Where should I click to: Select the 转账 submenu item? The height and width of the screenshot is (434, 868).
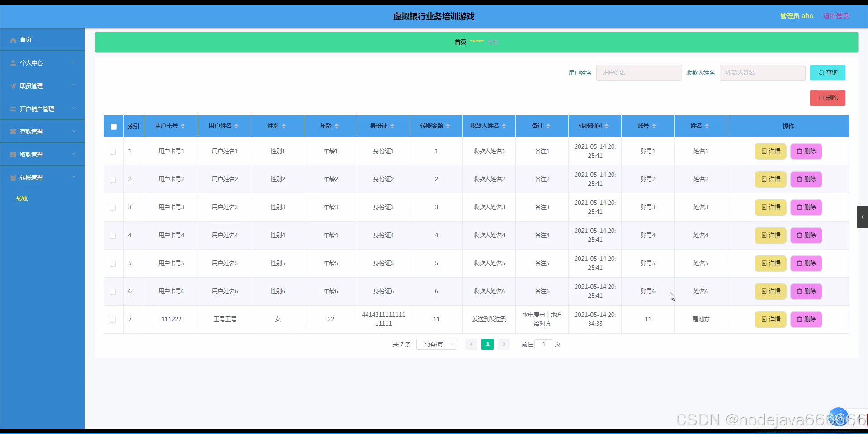[22, 198]
